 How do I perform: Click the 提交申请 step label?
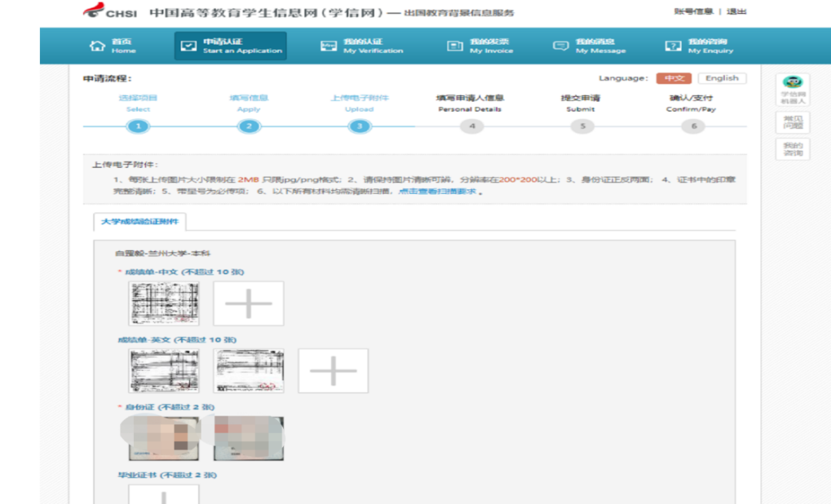coord(580,98)
